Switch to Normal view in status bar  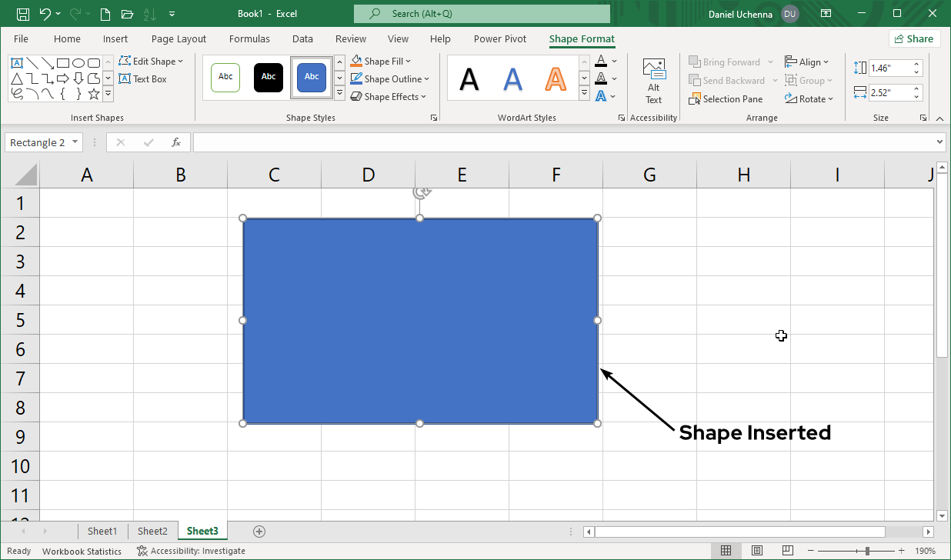point(726,551)
